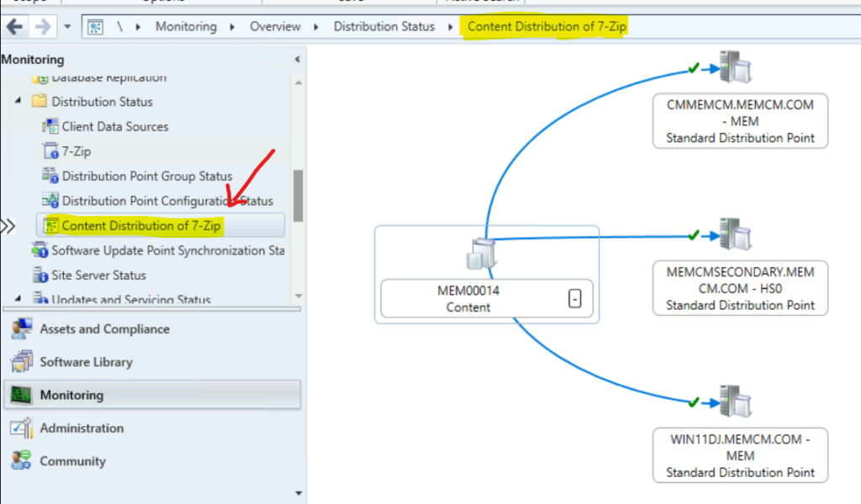Click green checkmark on MEMCMSECONDARY link
This screenshot has height=504, width=861.
point(694,235)
